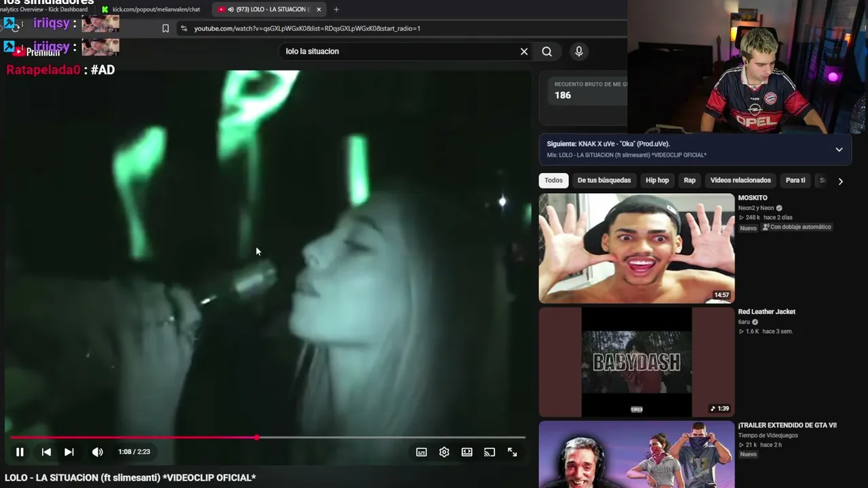Pause the LOLO video playback
This screenshot has height=488, width=868.
point(20,452)
